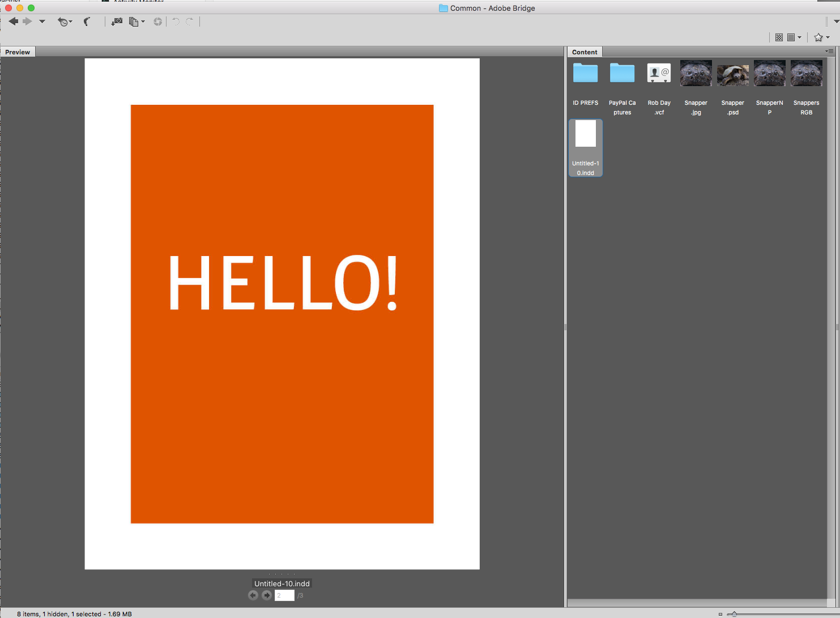This screenshot has height=618, width=840.
Task: Click the Content panel vertical scrollbar
Action: tap(831, 327)
